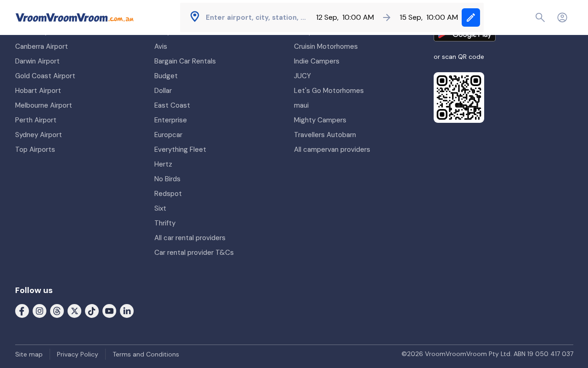Open the Bargain Car Rentals link

185,61
